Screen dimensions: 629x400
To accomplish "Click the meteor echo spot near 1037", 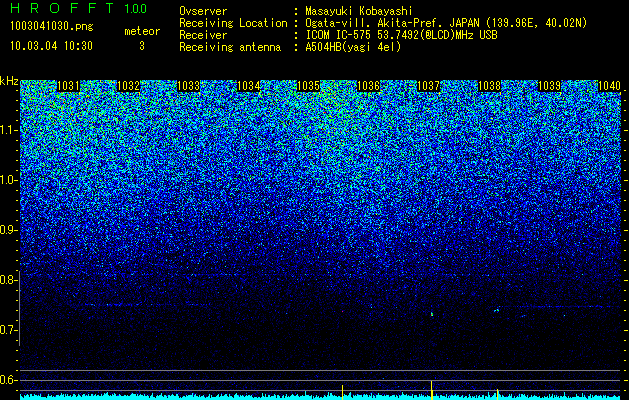I will click(432, 314).
